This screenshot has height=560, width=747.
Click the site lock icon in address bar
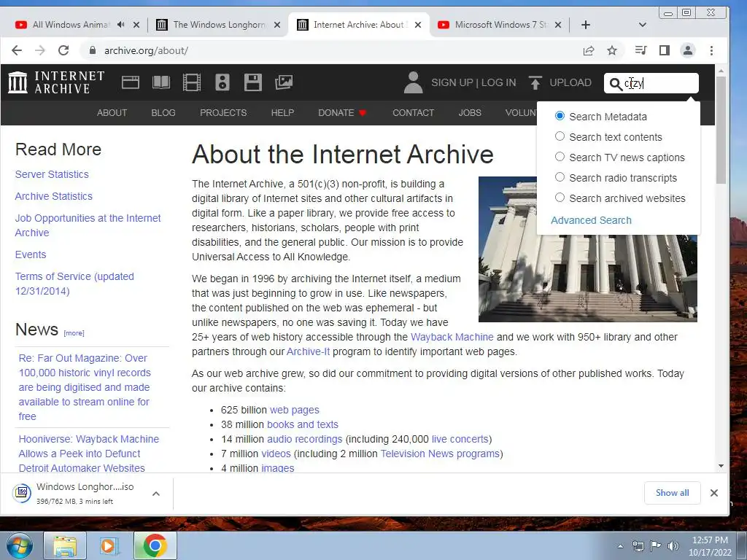[93, 50]
